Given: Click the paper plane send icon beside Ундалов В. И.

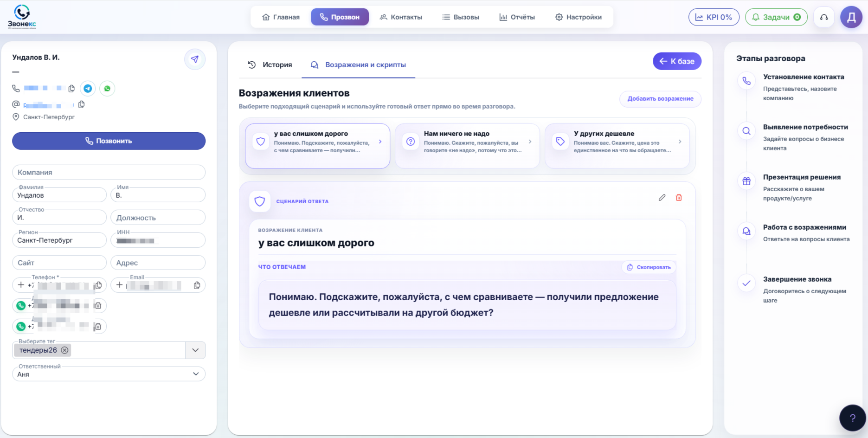Looking at the screenshot, I should 195,59.
